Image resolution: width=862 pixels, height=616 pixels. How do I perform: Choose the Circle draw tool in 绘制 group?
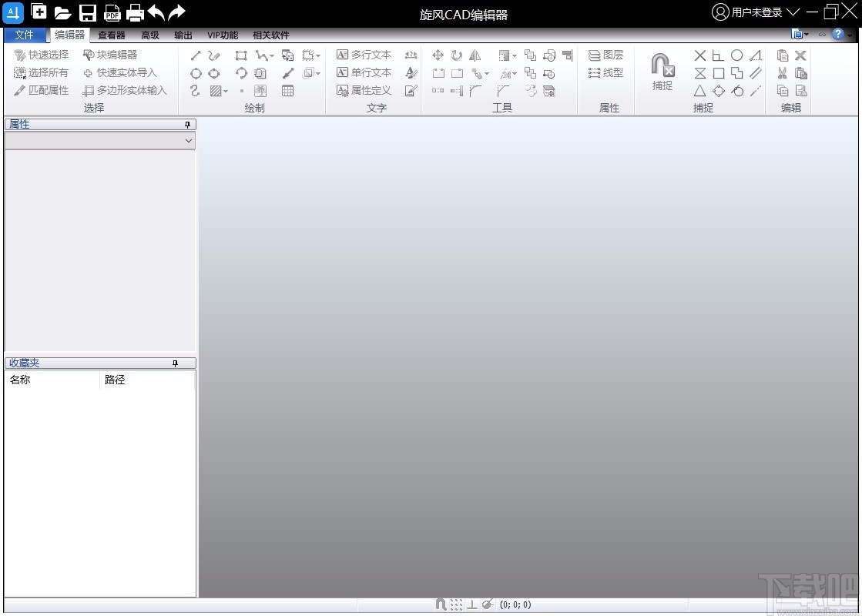[x=196, y=73]
